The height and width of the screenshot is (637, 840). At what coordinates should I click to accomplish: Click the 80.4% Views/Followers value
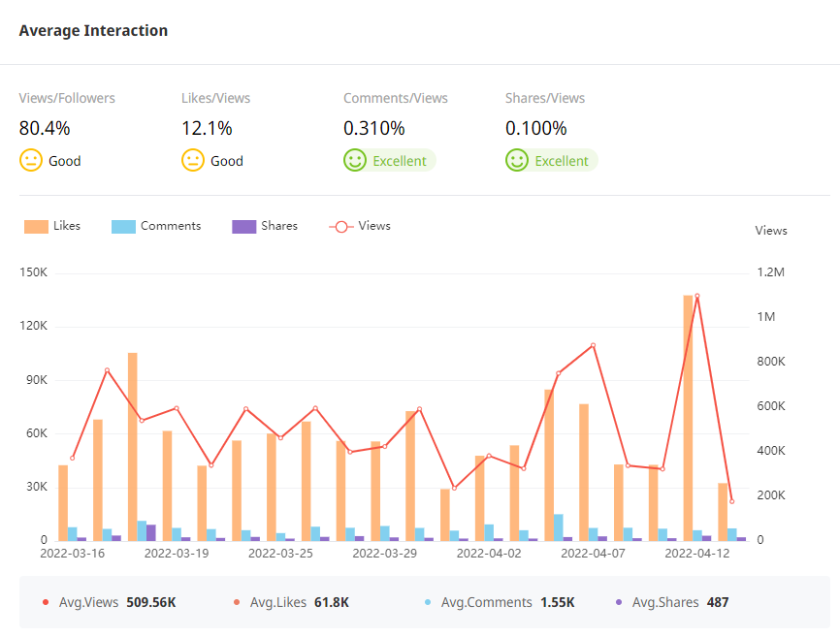[45, 128]
